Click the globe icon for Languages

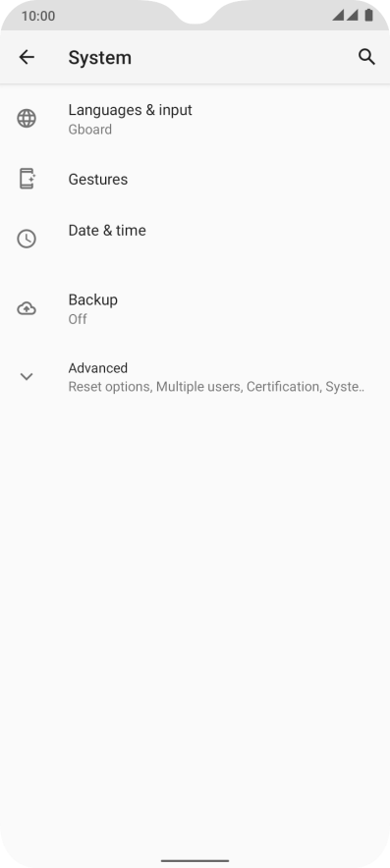pyautogui.click(x=27, y=119)
